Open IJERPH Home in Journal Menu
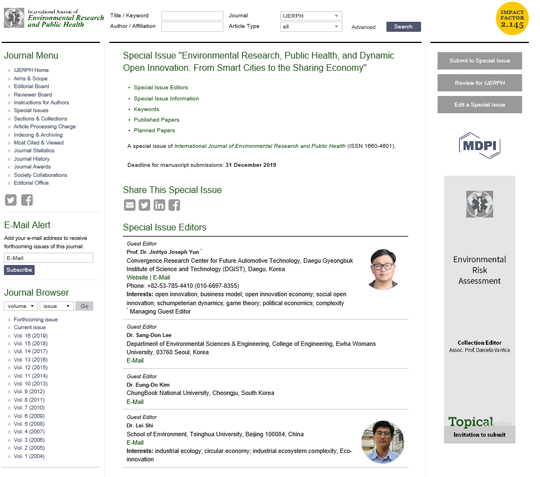 point(31,70)
